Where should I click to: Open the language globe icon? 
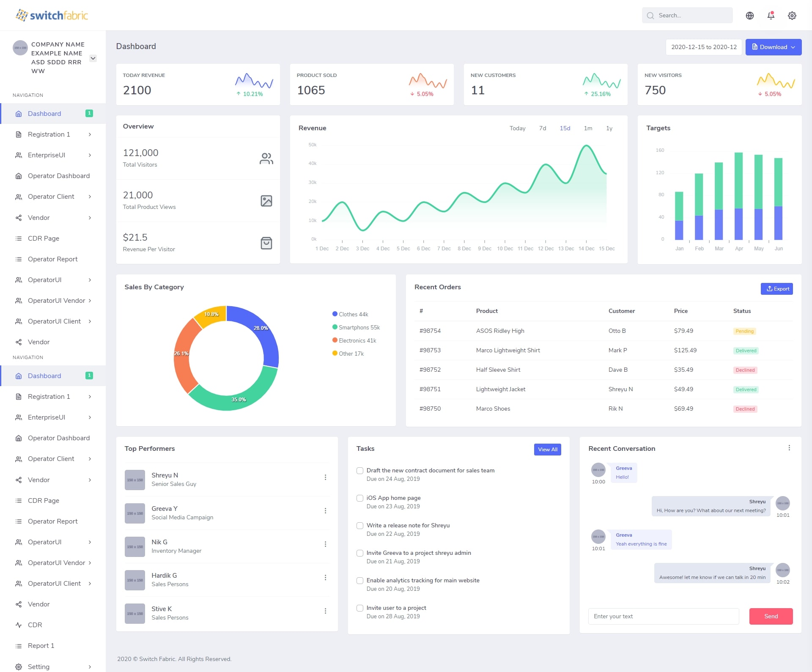[749, 16]
